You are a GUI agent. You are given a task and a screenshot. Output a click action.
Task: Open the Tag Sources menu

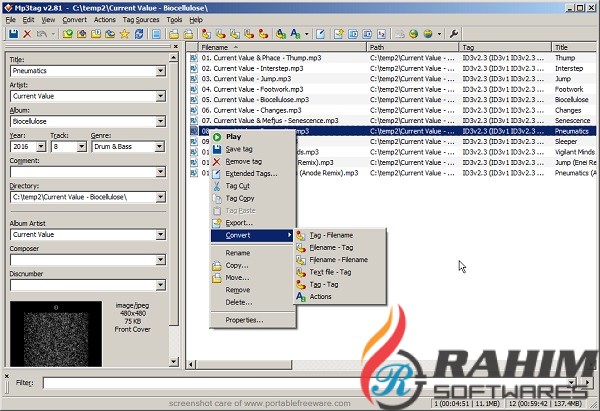coord(141,20)
